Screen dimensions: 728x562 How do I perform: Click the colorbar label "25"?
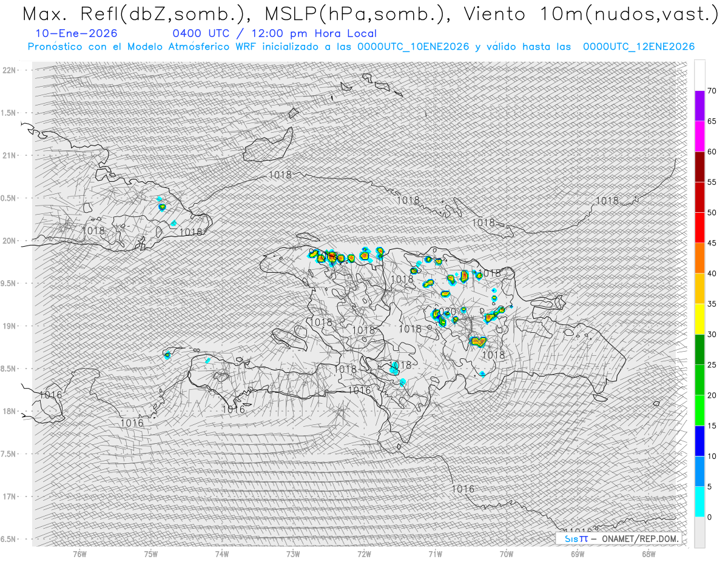coord(712,364)
